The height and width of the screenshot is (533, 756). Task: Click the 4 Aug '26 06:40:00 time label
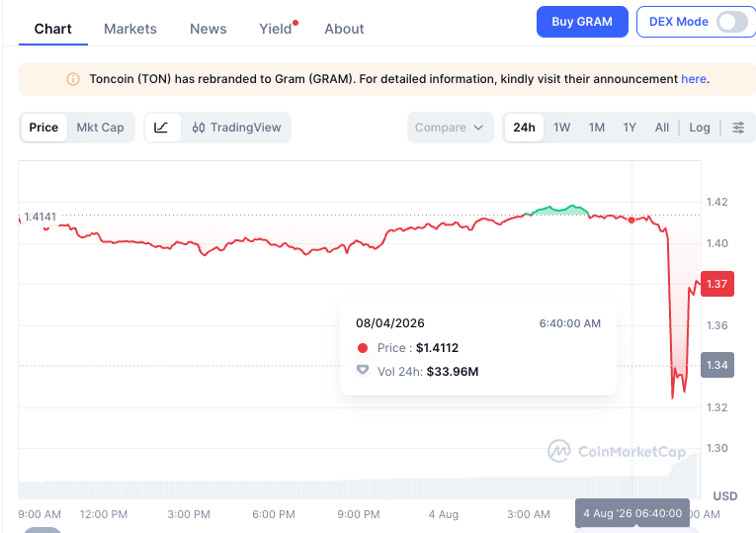632,513
